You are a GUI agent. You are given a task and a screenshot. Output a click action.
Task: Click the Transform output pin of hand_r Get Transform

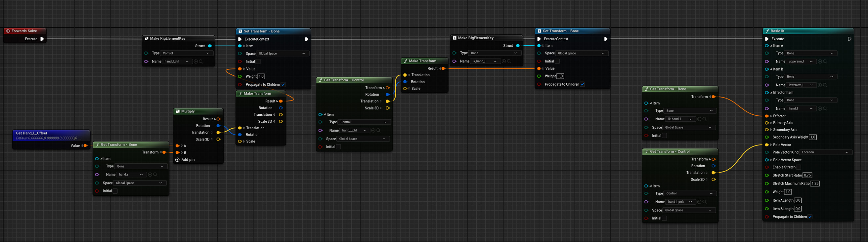164,152
